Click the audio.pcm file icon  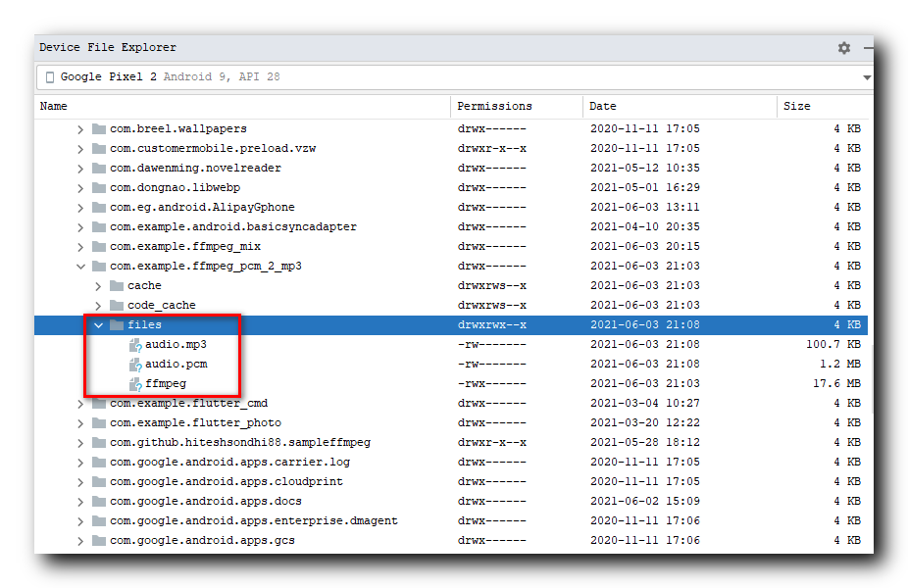(135, 366)
